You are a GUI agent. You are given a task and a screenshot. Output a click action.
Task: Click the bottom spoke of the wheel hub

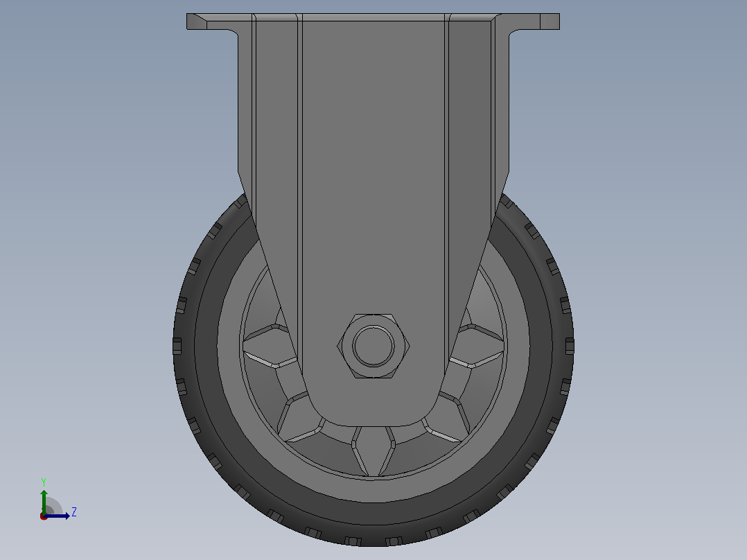pyautogui.click(x=373, y=450)
